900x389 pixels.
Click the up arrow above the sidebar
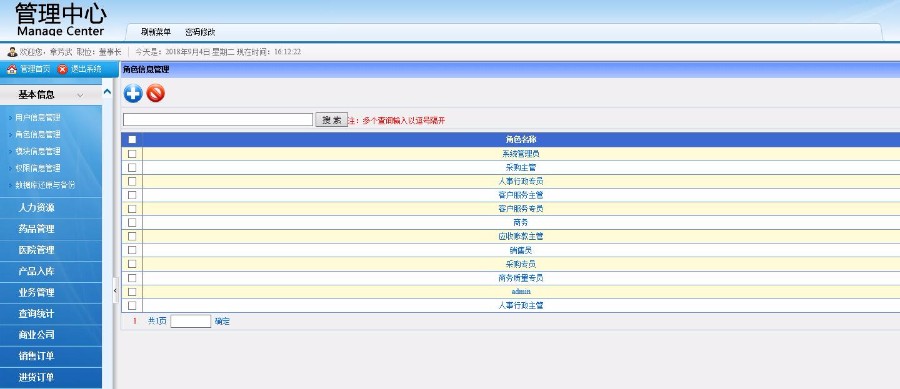coord(107,92)
